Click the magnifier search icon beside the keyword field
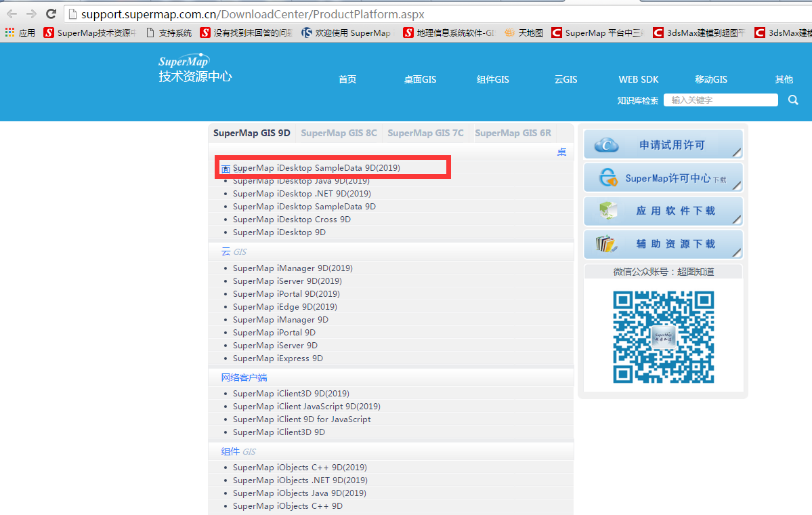This screenshot has height=515, width=812. (x=793, y=100)
